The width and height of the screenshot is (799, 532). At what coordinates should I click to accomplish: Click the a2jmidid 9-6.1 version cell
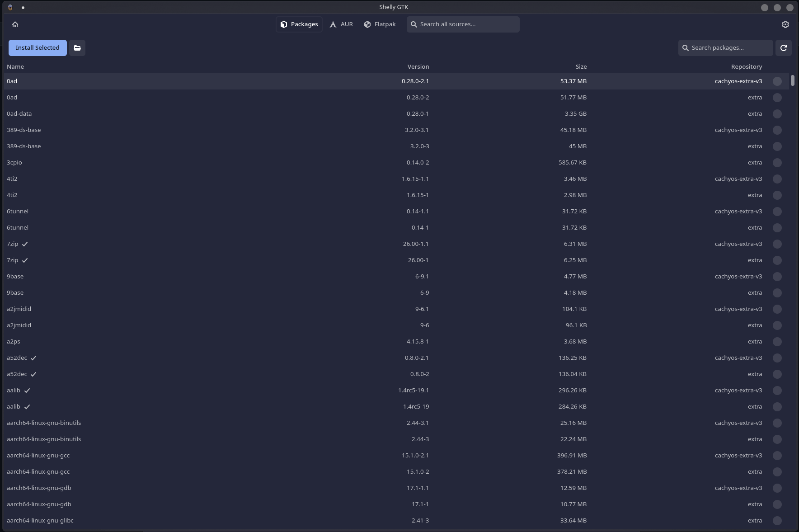(x=422, y=309)
